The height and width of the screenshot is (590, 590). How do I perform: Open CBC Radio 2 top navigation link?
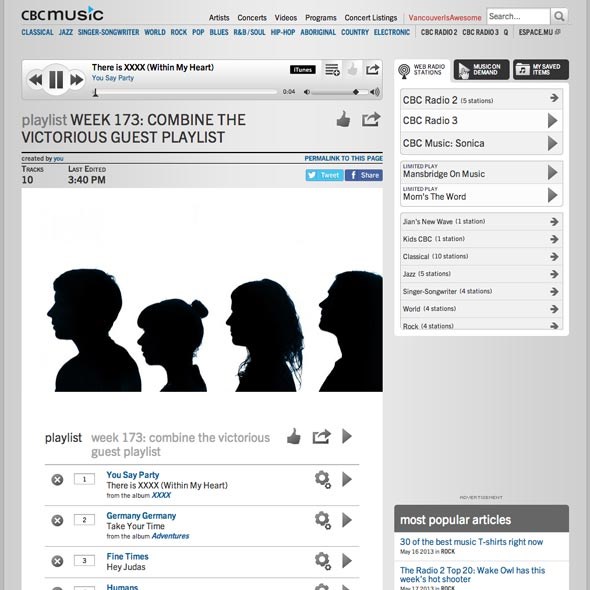439,32
